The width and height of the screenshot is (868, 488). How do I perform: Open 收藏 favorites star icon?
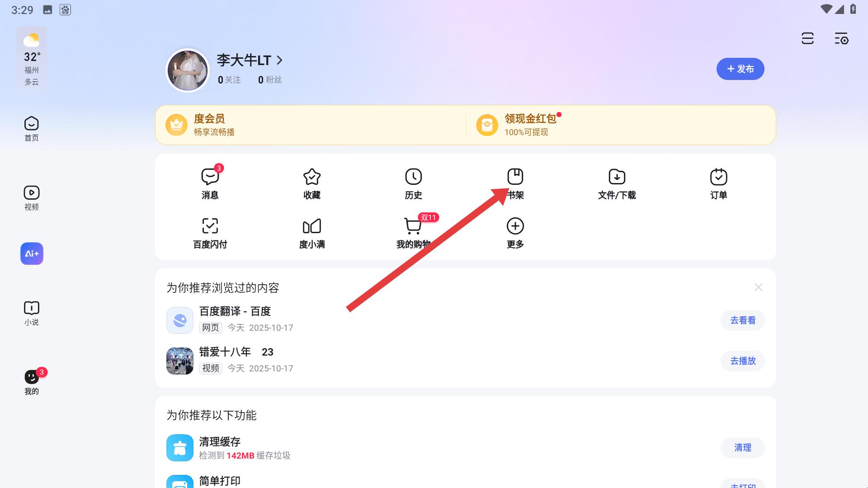[x=312, y=177]
